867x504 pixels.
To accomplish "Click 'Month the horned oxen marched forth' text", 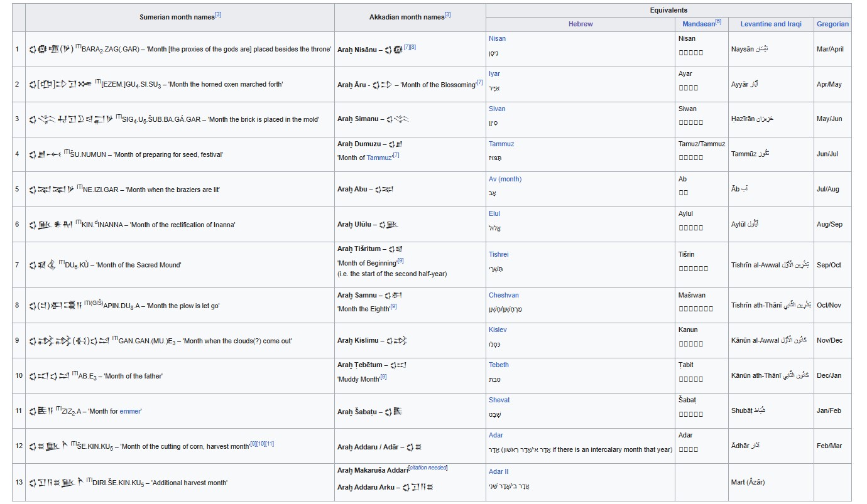I will click(x=225, y=84).
